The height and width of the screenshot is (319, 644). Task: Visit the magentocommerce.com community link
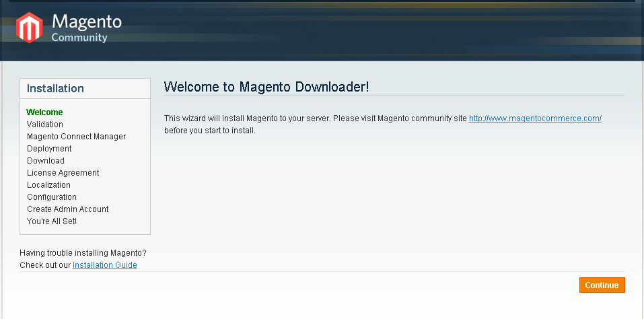(534, 118)
